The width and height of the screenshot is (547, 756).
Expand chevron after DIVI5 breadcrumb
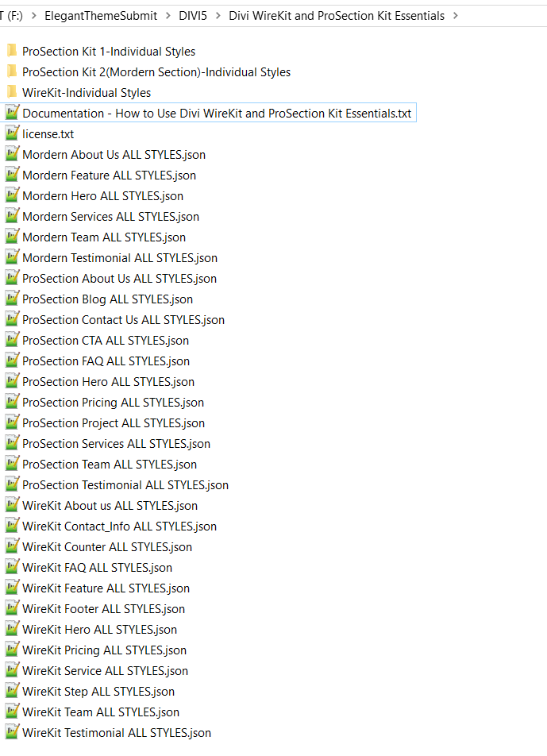pyautogui.click(x=218, y=16)
